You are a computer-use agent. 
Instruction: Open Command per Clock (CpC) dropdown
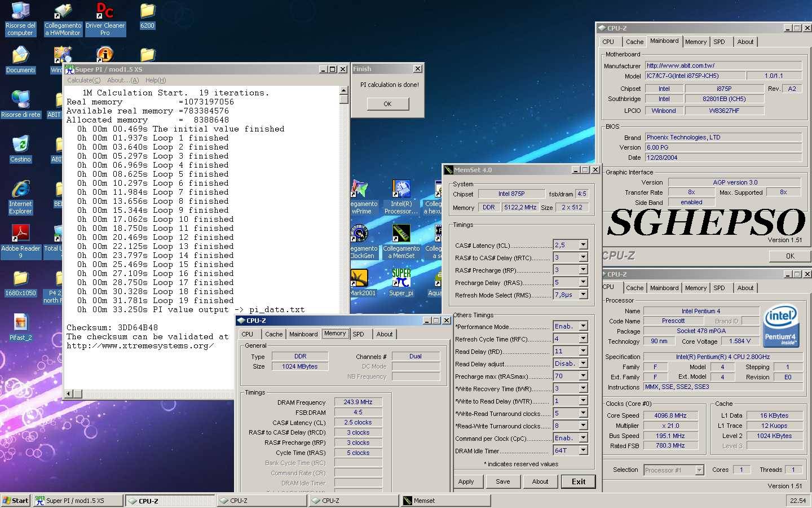pyautogui.click(x=583, y=437)
